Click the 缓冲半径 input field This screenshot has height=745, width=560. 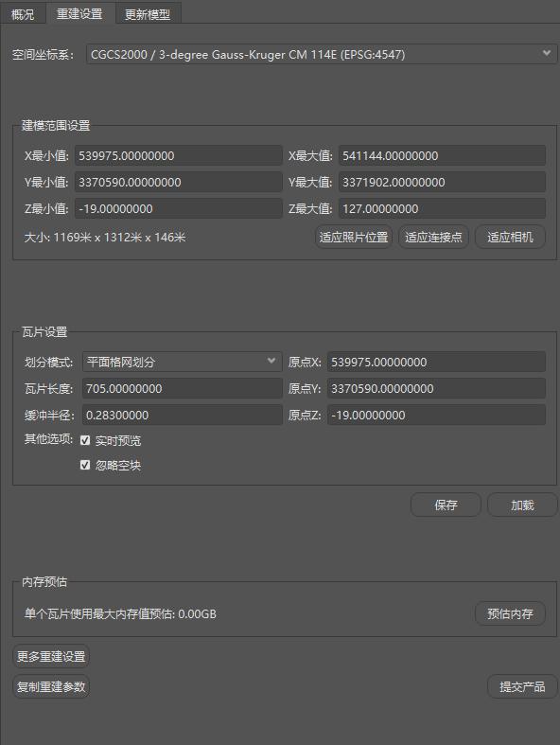coord(182,416)
